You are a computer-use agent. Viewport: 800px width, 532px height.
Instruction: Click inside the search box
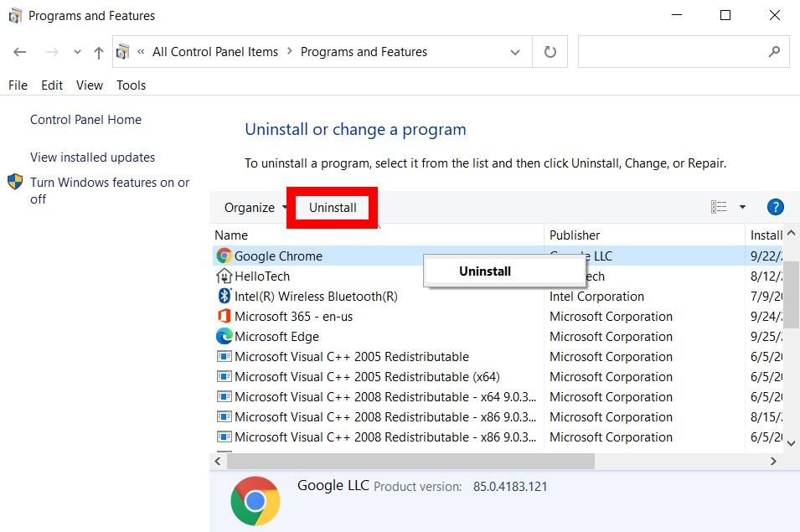[x=679, y=51]
